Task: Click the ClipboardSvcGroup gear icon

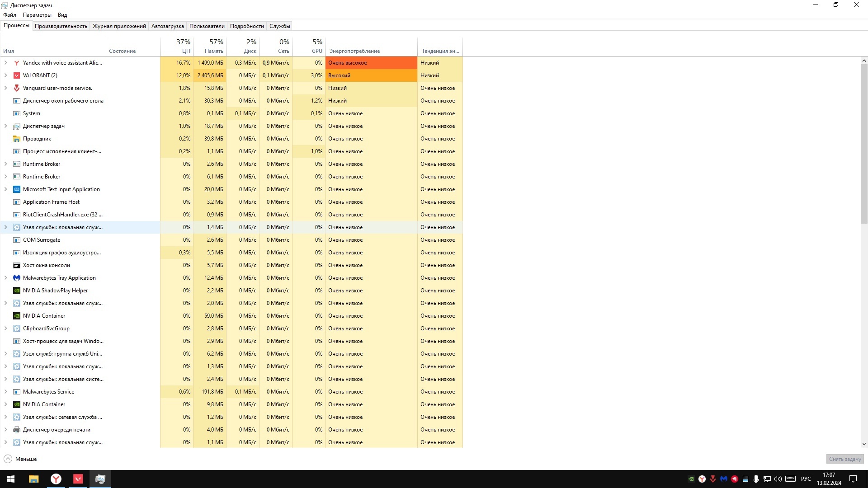Action: coord(17,328)
